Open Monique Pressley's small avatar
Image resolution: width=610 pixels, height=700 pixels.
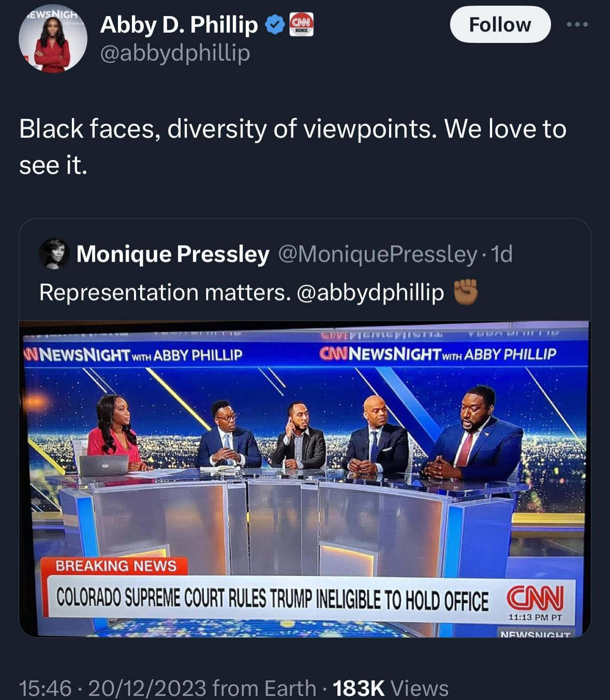point(54,254)
